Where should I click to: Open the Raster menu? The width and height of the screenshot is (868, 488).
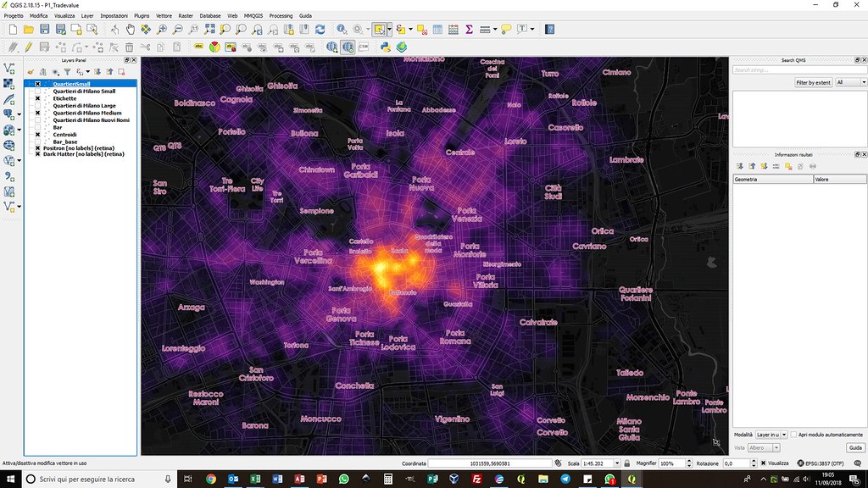(186, 15)
